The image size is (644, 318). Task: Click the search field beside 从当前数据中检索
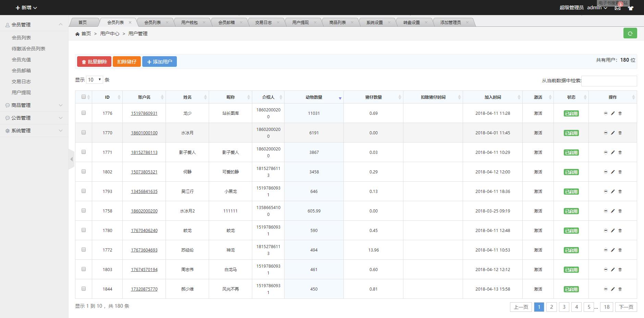[x=609, y=81]
